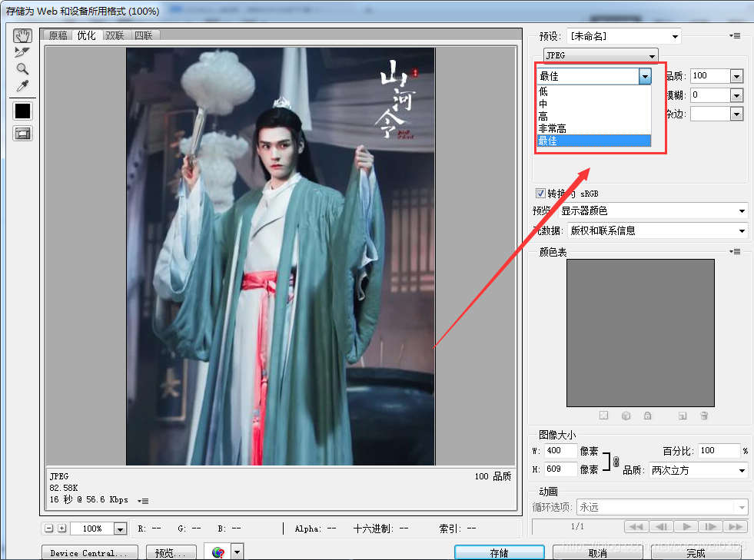Open the eyedropper color swatch
Image resolution: width=754 pixels, height=560 pixels.
(x=22, y=111)
